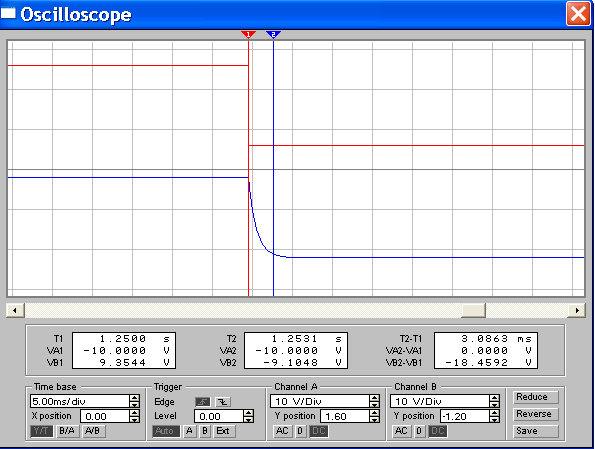The height and width of the screenshot is (449, 595).
Task: Click the T1 reading 1.2500 s
Action: (134, 339)
